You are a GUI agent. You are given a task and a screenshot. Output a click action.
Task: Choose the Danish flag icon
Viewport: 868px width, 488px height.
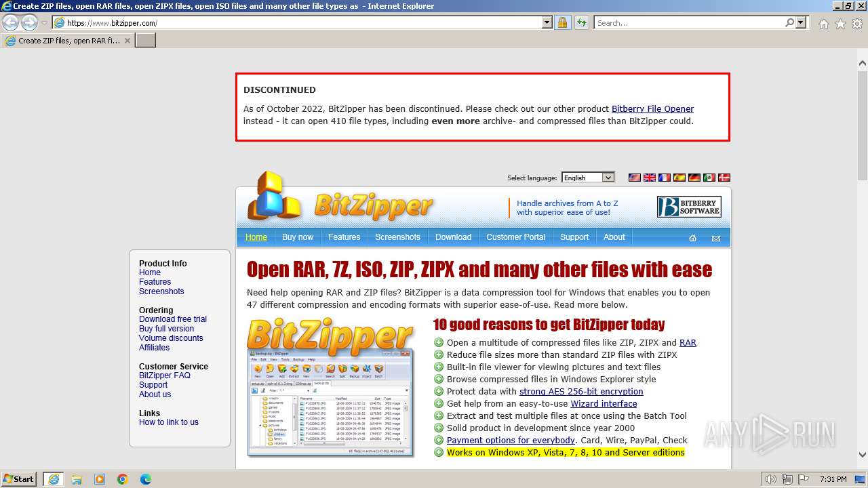(724, 178)
